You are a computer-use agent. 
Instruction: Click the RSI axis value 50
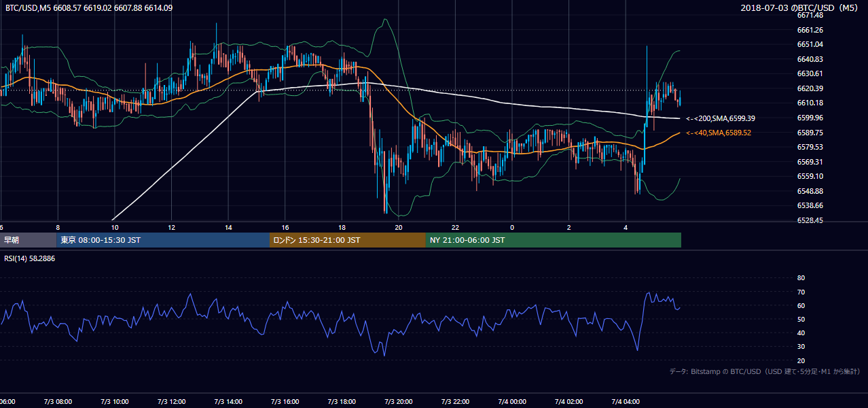tap(801, 319)
